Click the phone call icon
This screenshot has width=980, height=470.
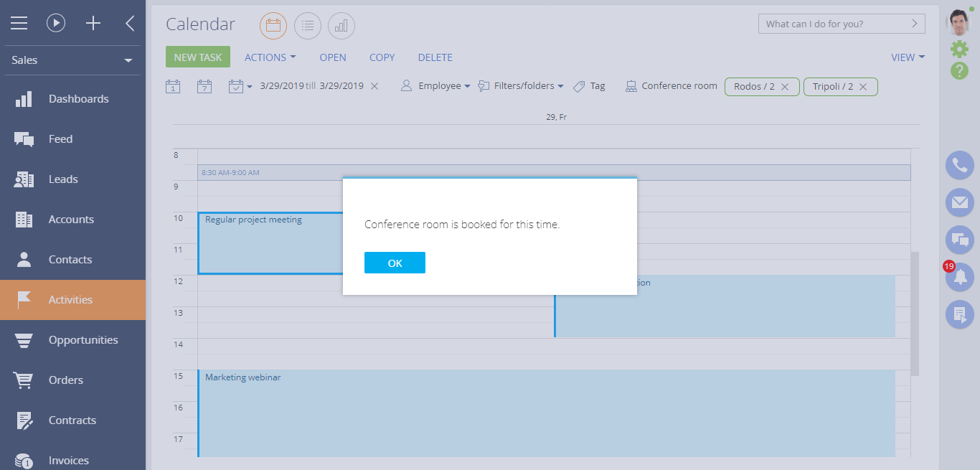click(959, 166)
